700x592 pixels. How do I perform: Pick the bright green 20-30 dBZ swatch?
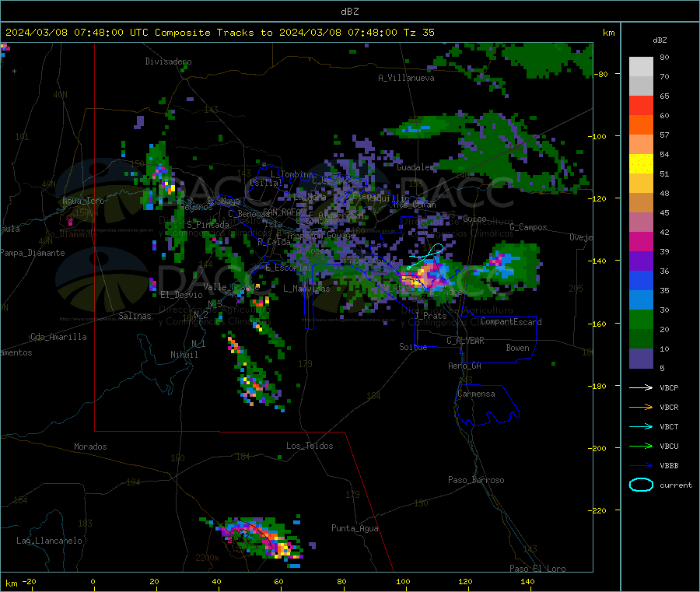point(641,319)
